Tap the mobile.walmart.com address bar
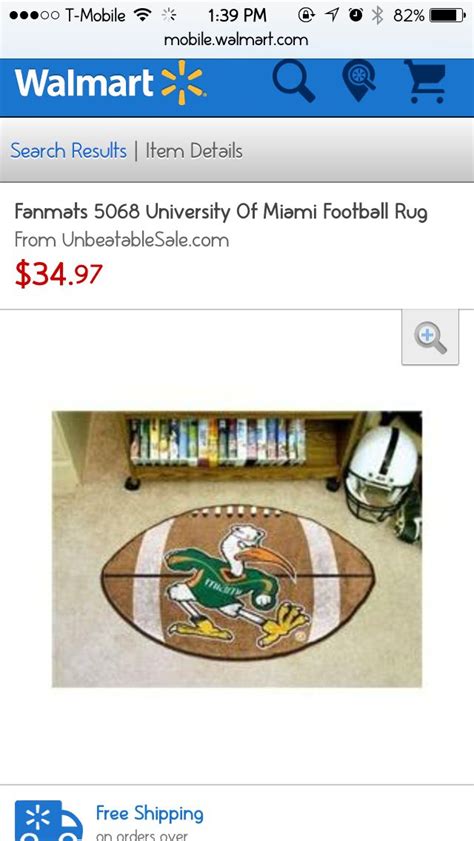 pyautogui.click(x=236, y=40)
